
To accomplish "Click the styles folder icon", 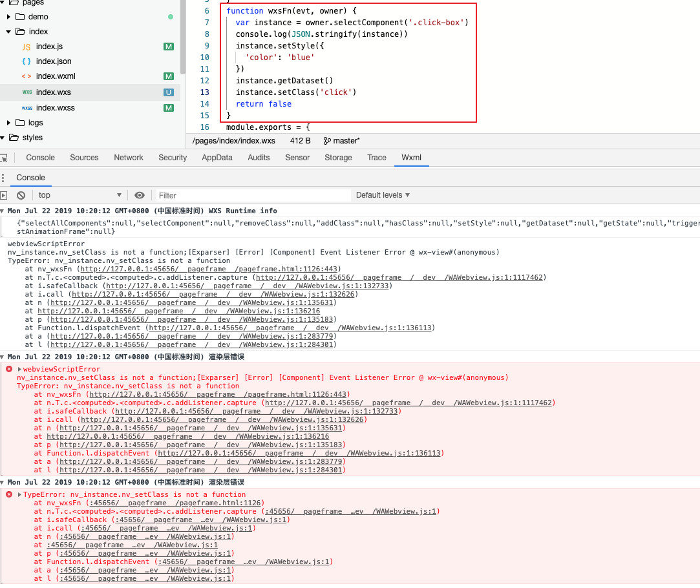I will [x=14, y=138].
